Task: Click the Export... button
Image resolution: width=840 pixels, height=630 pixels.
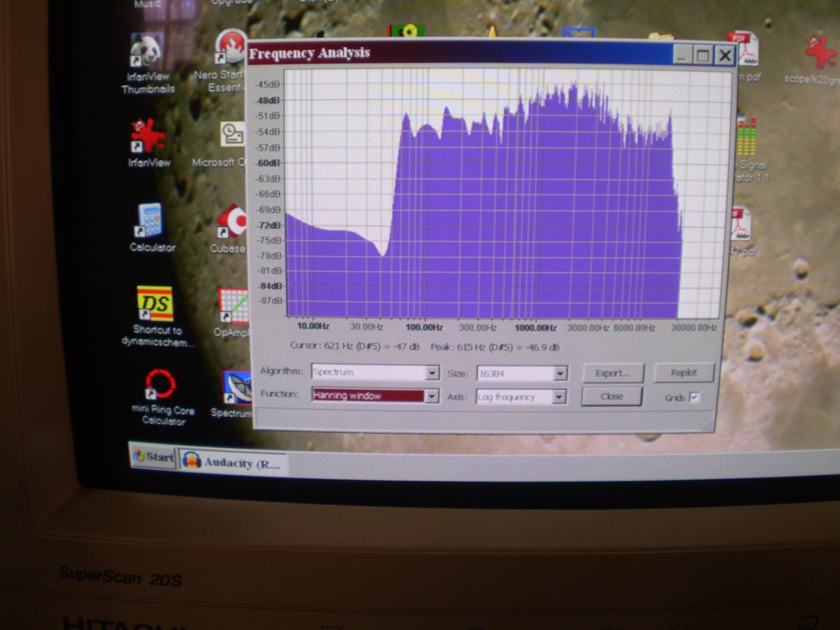Action: (613, 374)
